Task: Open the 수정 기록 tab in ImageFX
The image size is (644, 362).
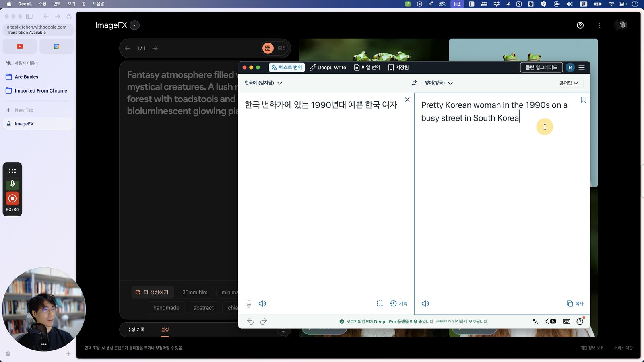Action: pyautogui.click(x=136, y=329)
